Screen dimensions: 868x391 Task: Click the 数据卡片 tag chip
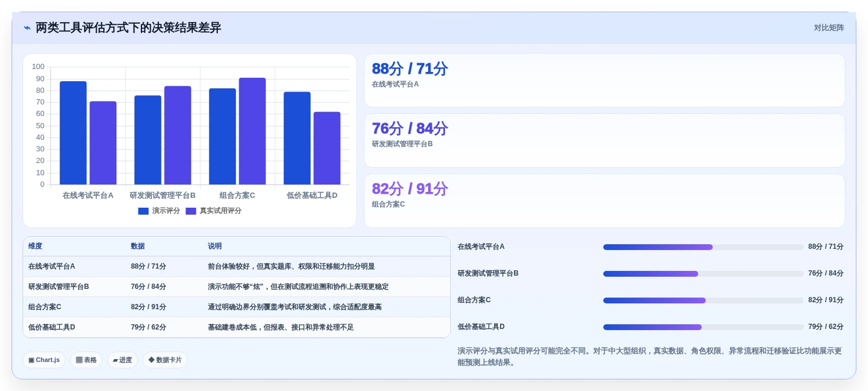(165, 360)
